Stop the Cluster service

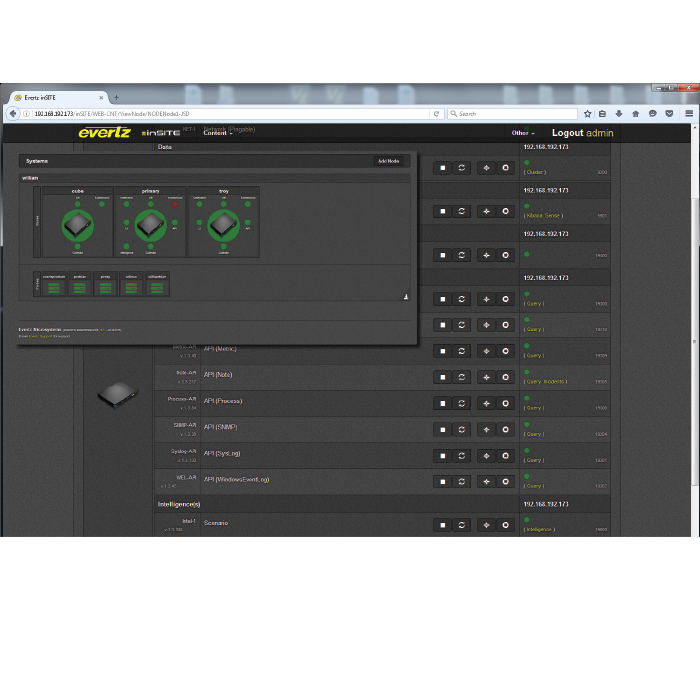point(442,168)
